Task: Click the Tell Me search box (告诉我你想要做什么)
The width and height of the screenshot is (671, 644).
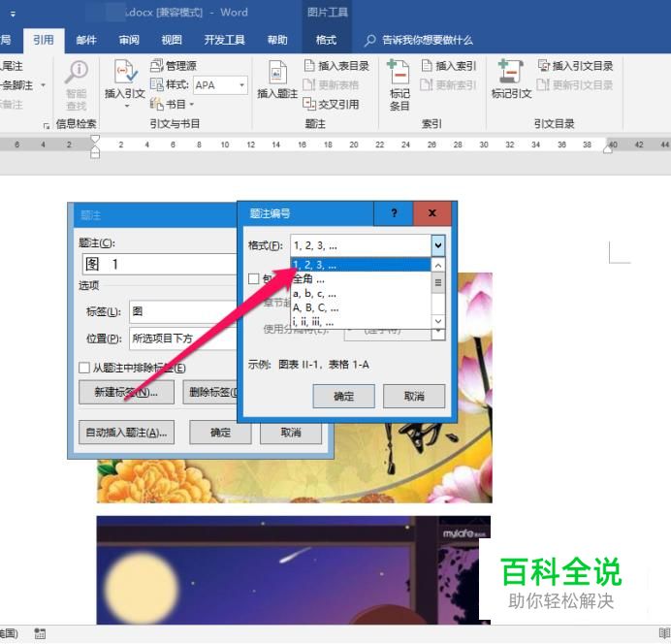Action: (419, 40)
